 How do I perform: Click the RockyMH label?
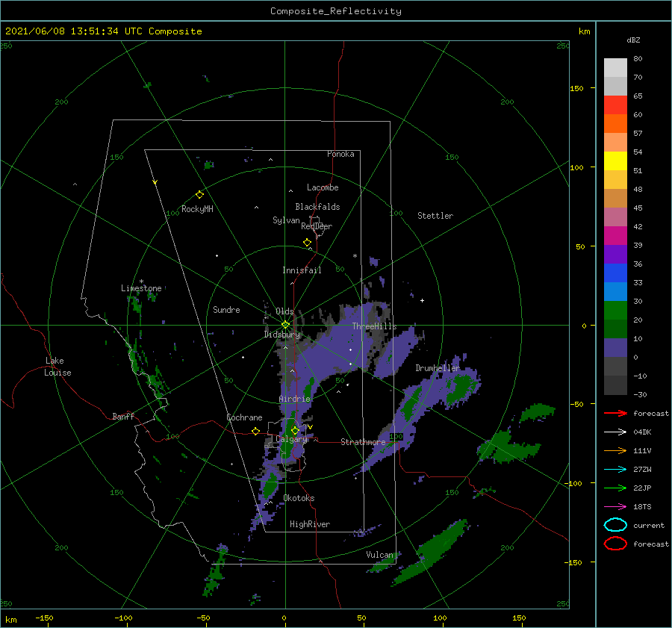point(197,209)
